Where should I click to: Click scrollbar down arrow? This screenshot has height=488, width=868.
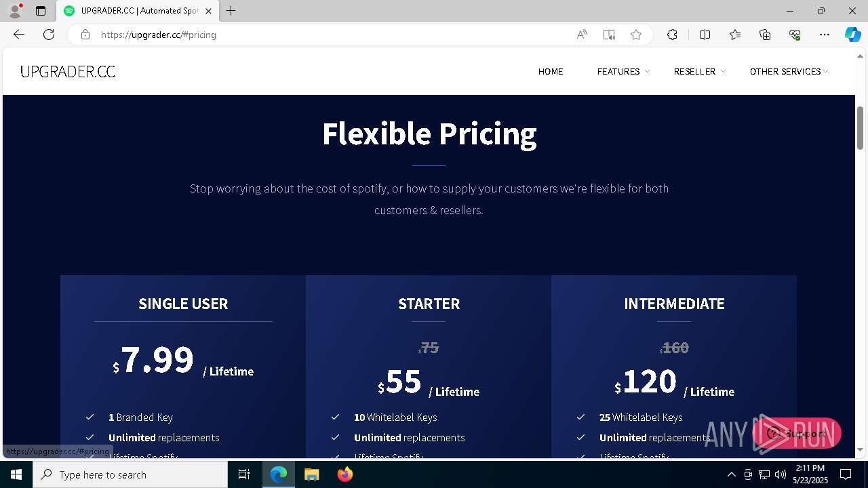[x=861, y=450]
